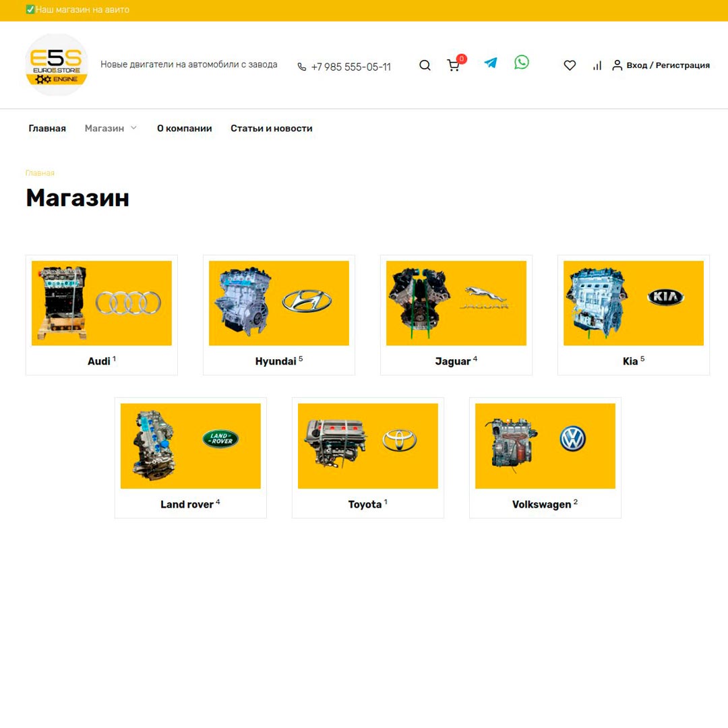Open the Jaguar engine thumbnail
This screenshot has height=728, width=728.
click(x=456, y=303)
